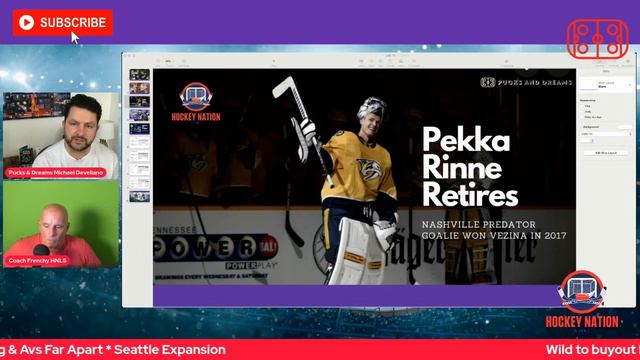Open the Keynote View toolbar menu
The width and height of the screenshot is (640, 360).
[x=158, y=62]
